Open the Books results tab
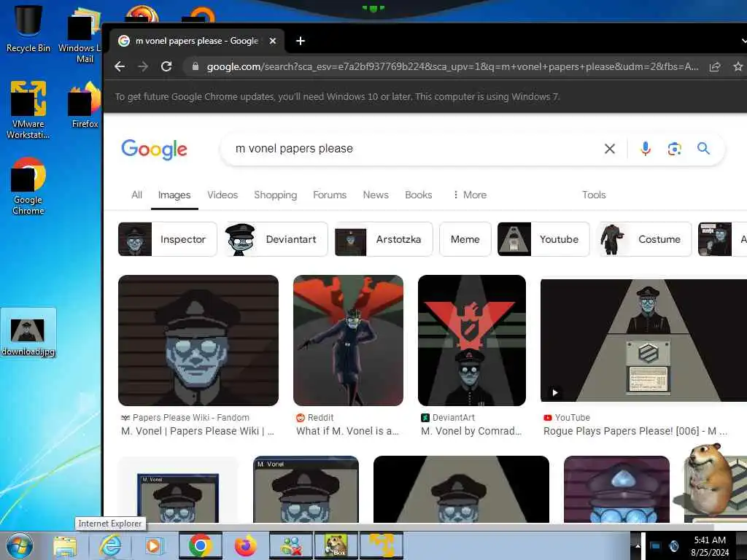This screenshot has width=747, height=560. (418, 195)
